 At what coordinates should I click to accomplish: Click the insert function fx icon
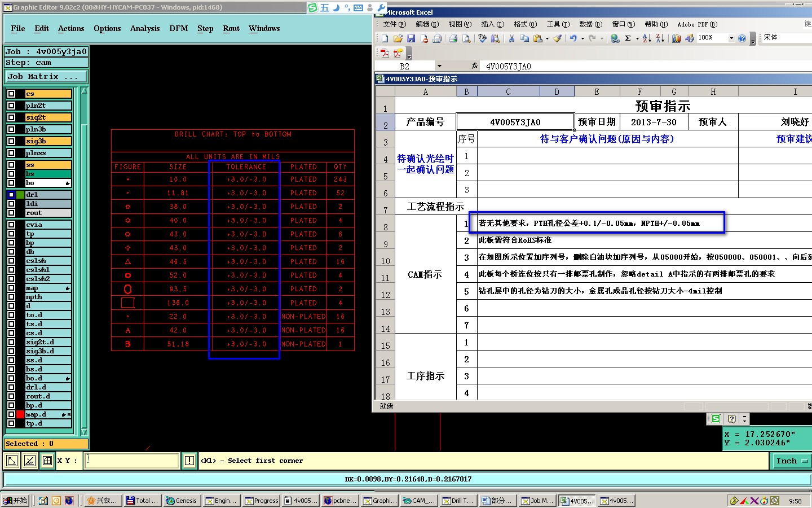(x=475, y=66)
